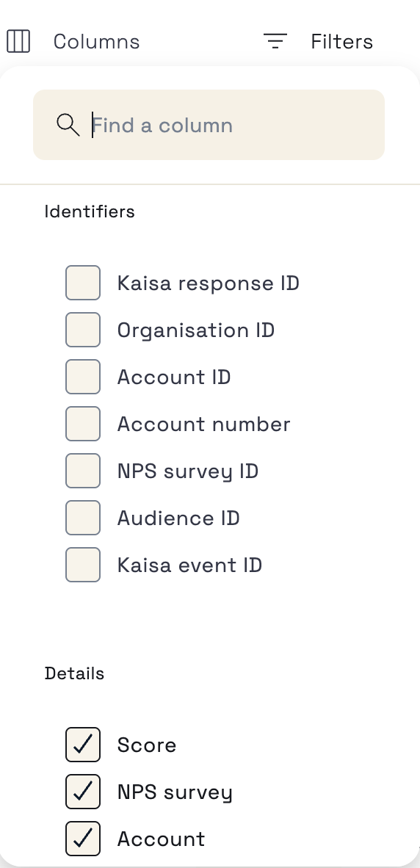Tick the Kaisa event ID checkbox
The height and width of the screenshot is (868, 420).
[83, 565]
